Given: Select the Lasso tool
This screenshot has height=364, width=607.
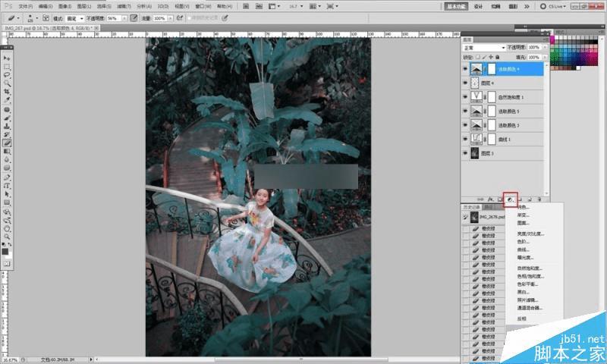Looking at the screenshot, I should (x=7, y=75).
